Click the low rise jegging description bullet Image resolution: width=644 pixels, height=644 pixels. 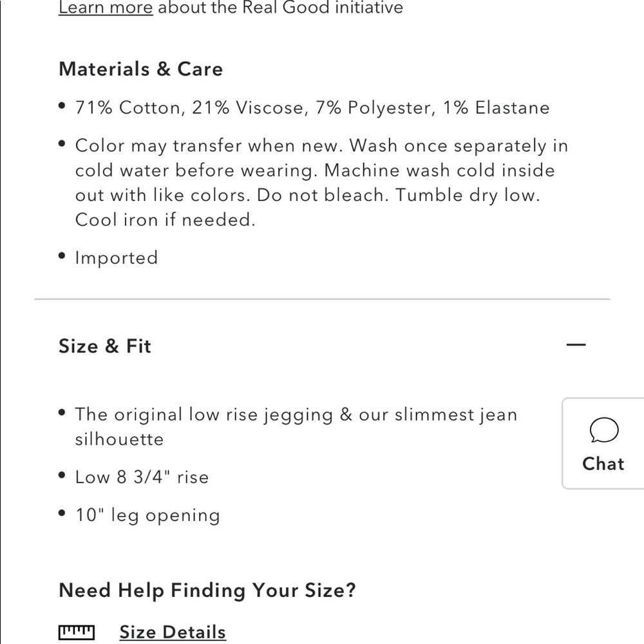click(x=296, y=426)
